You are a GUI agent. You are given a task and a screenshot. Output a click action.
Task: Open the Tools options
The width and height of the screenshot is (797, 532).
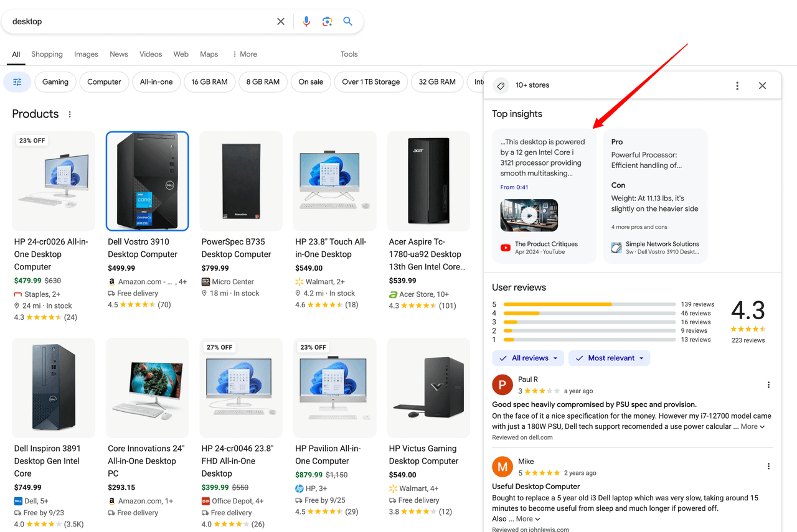click(x=349, y=54)
